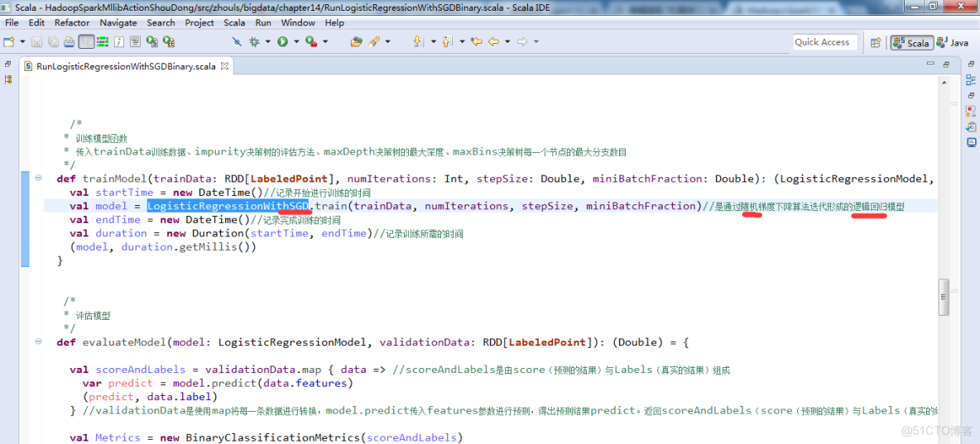The image size is (980, 444).
Task: Toggle the pressed-in toolbar button beside Print
Action: (x=86, y=42)
